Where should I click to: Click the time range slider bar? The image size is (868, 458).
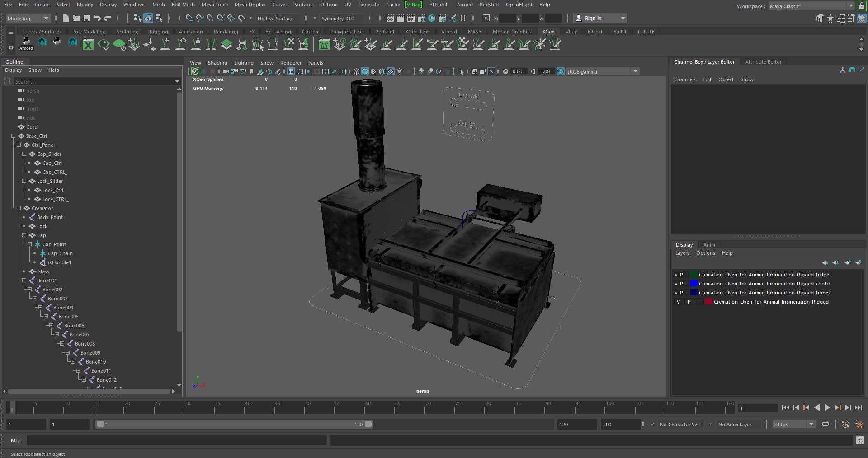[x=234, y=424]
